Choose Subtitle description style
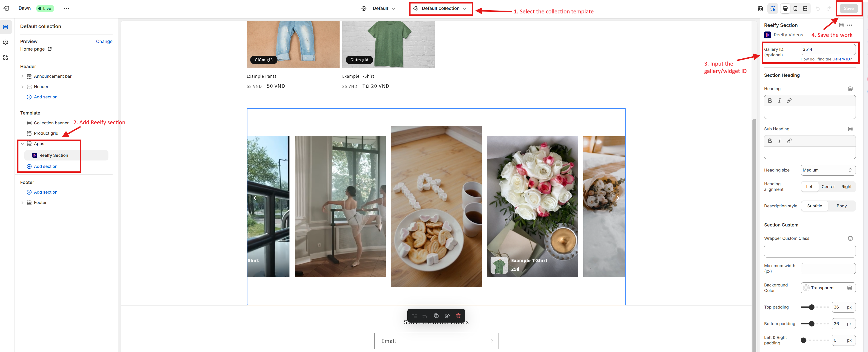868x352 pixels. point(814,206)
